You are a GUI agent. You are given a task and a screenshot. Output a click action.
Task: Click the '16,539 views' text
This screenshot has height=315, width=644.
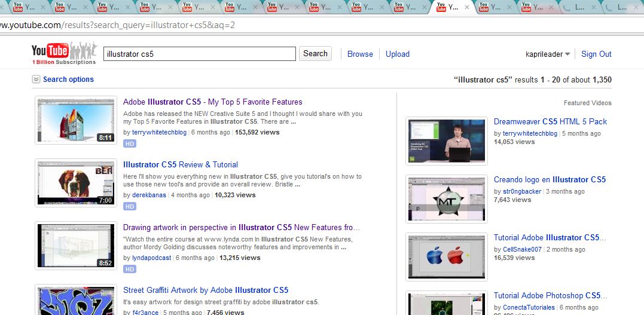514,258
